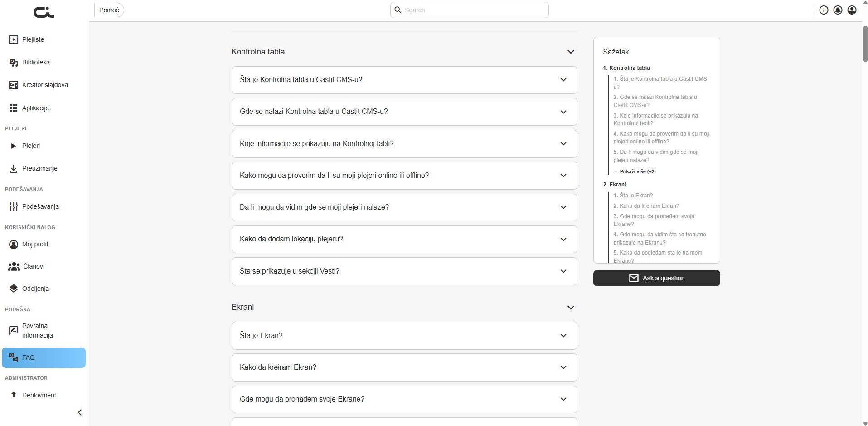Click 'Prikaži više (+2)' in summary
The width and height of the screenshot is (868, 426).
point(635,171)
